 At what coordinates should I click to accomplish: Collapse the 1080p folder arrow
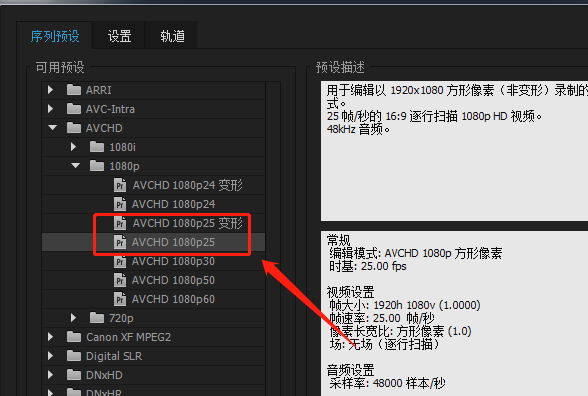click(x=76, y=166)
